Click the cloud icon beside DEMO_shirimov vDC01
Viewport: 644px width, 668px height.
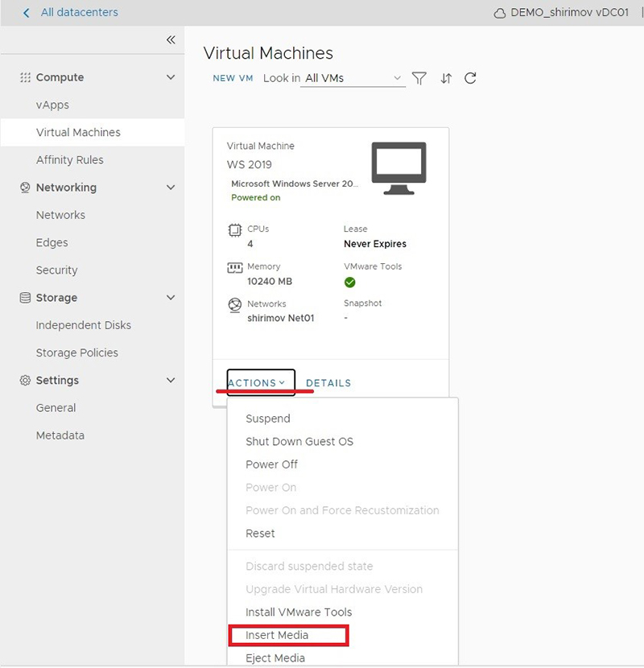[500, 14]
